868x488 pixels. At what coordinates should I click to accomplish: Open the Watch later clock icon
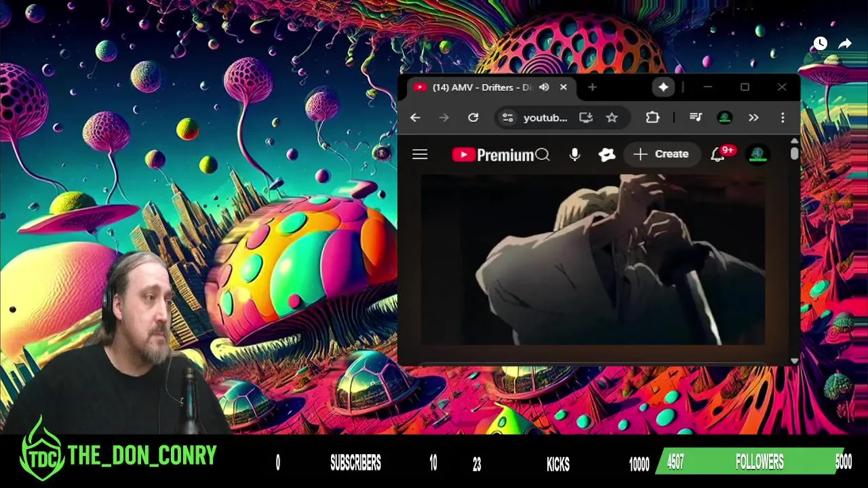[820, 43]
